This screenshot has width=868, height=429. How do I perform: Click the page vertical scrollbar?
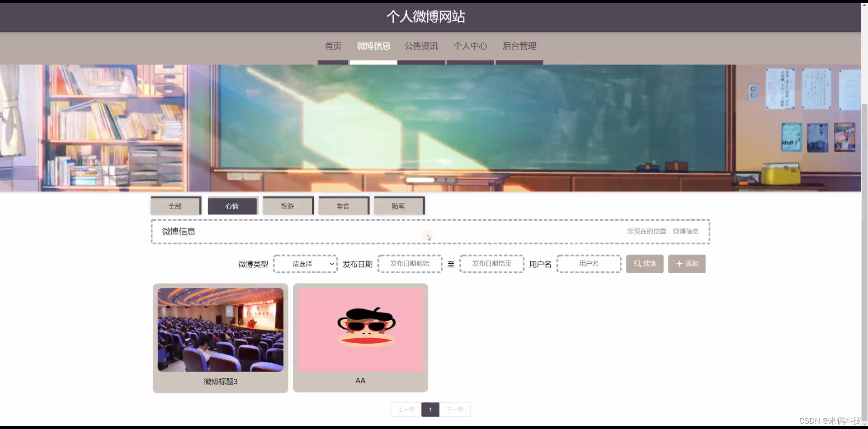coord(864,262)
